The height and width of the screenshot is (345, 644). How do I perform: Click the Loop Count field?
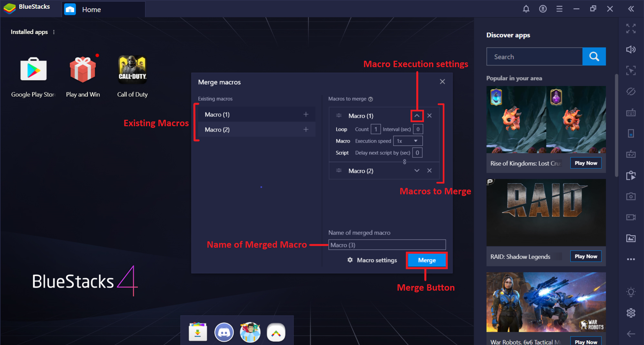tap(376, 129)
